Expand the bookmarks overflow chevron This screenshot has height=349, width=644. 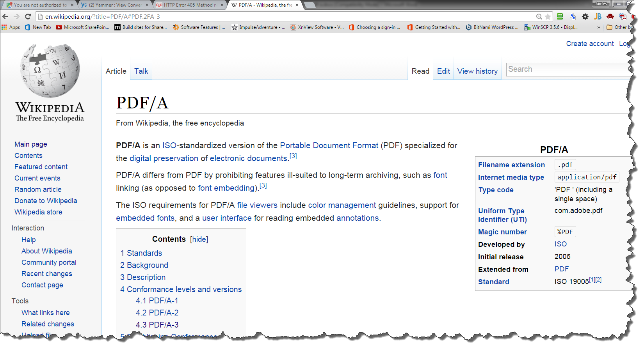coord(598,27)
